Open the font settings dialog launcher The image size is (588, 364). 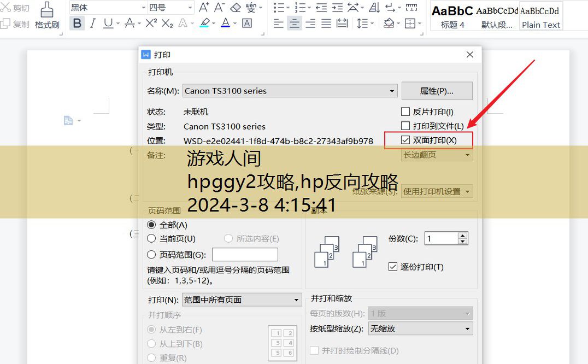pyautogui.click(x=263, y=34)
